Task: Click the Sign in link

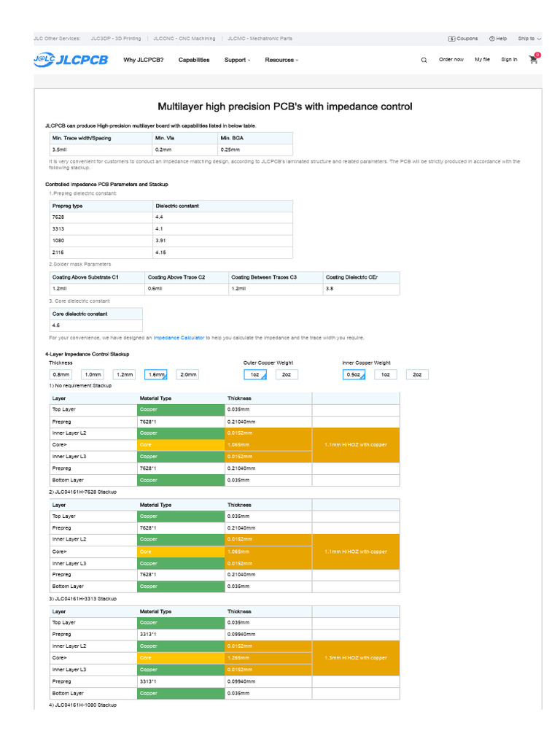Action: (509, 60)
